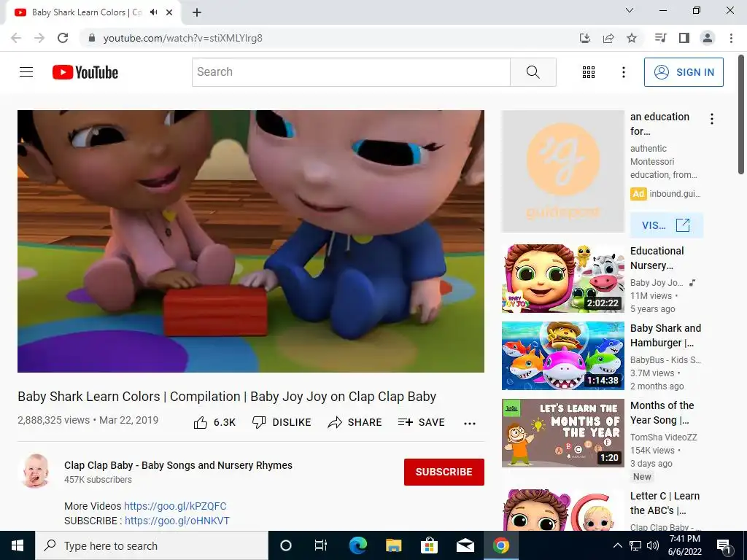Open Task View on taskbar

[321, 545]
